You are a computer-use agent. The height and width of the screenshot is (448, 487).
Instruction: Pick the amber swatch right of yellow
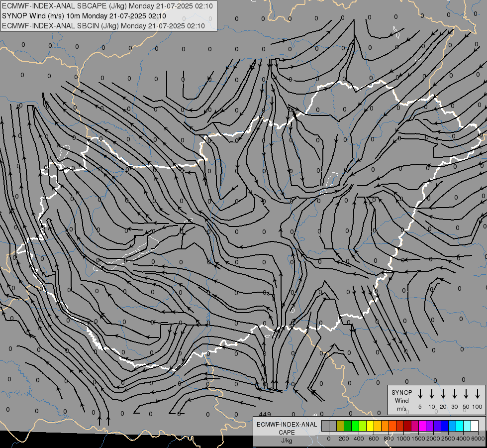pyautogui.click(x=378, y=426)
